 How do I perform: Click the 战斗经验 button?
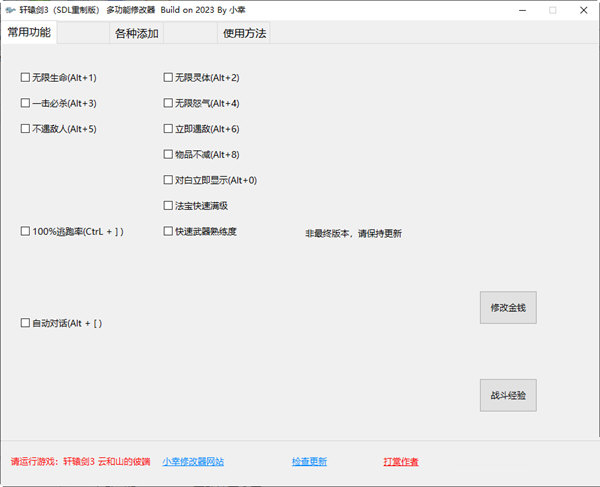click(x=508, y=395)
